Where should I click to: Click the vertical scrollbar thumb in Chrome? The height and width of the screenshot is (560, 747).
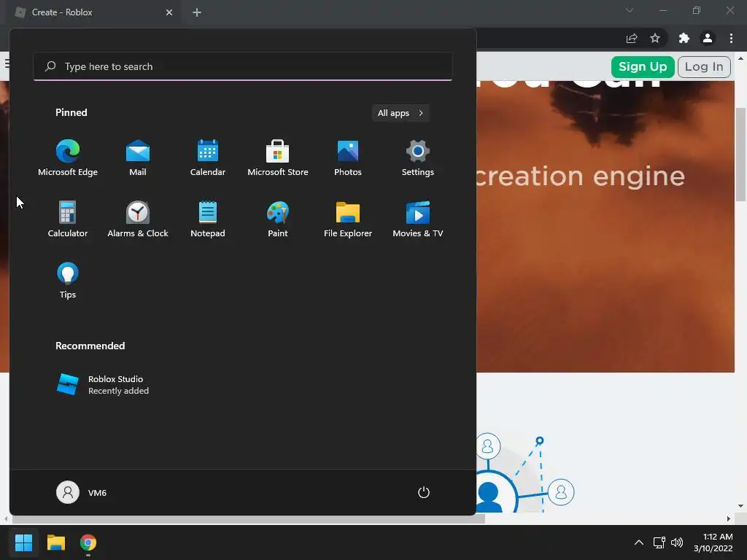pos(740,155)
